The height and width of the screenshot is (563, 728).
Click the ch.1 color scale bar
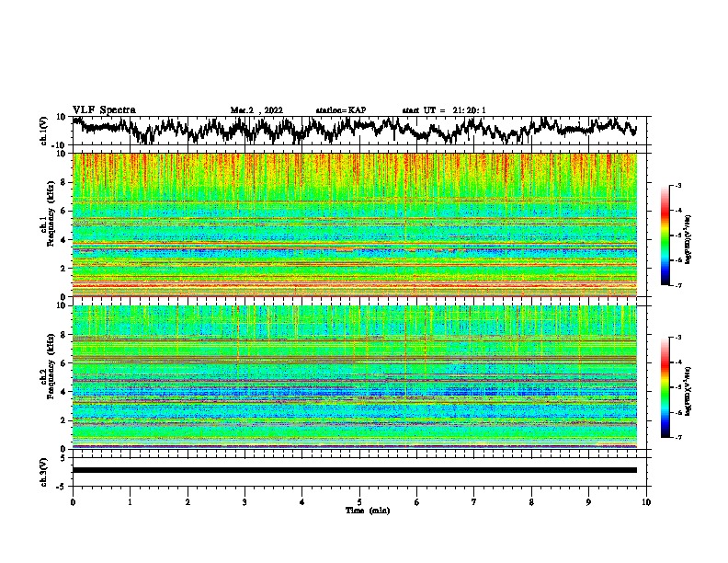click(x=665, y=236)
